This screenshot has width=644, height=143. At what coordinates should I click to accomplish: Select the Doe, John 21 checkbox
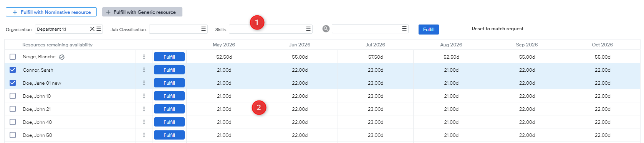(13, 109)
